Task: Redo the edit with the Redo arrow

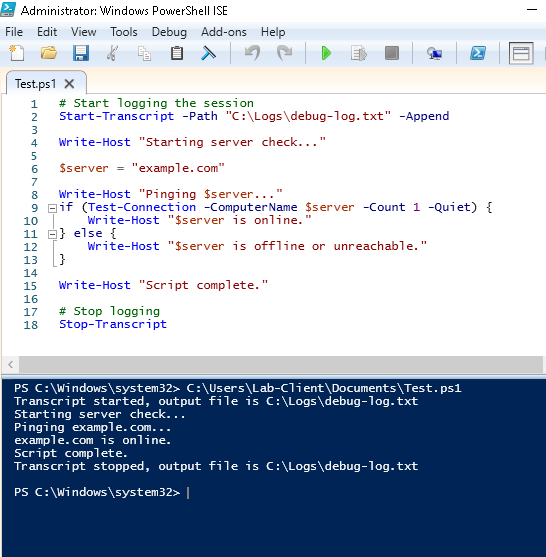Action: pyautogui.click(x=284, y=54)
